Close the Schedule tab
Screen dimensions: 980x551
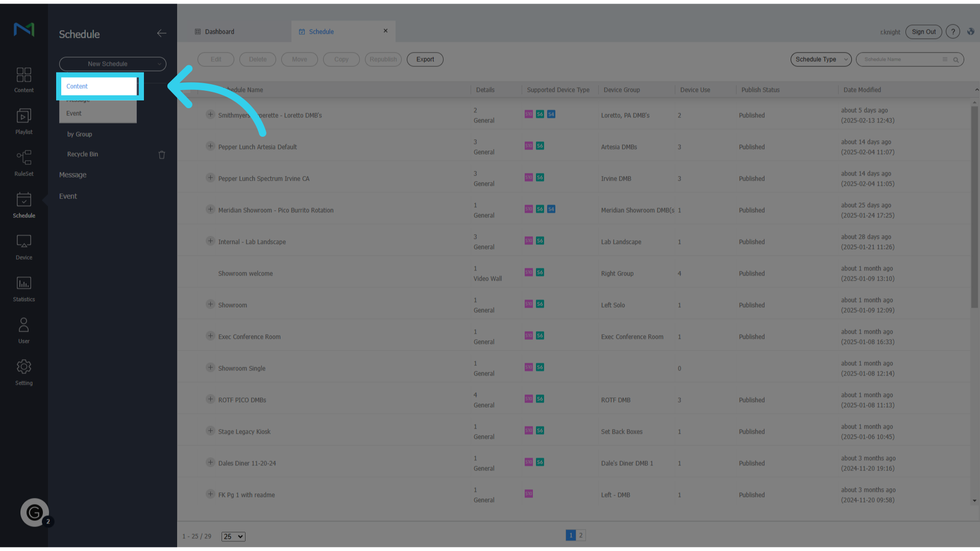click(385, 31)
